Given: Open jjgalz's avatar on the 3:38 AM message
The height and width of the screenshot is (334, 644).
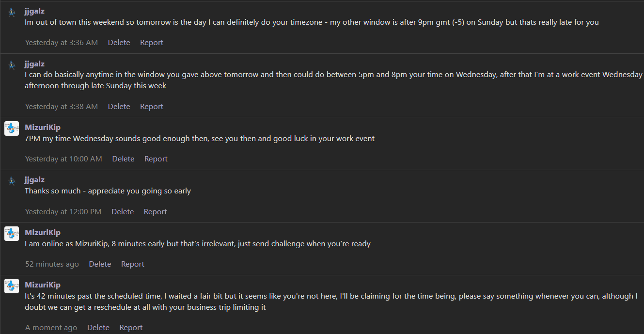Looking at the screenshot, I should pyautogui.click(x=12, y=65).
